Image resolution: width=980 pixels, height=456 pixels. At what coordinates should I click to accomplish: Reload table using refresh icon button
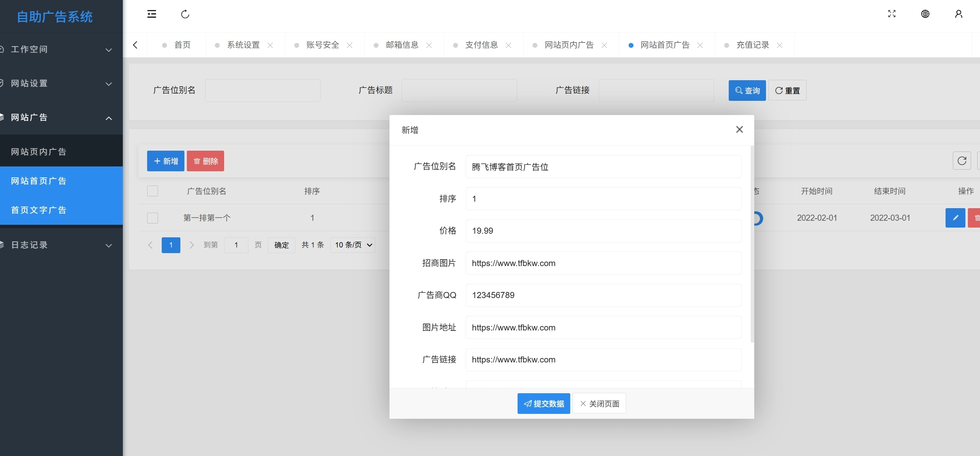pos(962,161)
